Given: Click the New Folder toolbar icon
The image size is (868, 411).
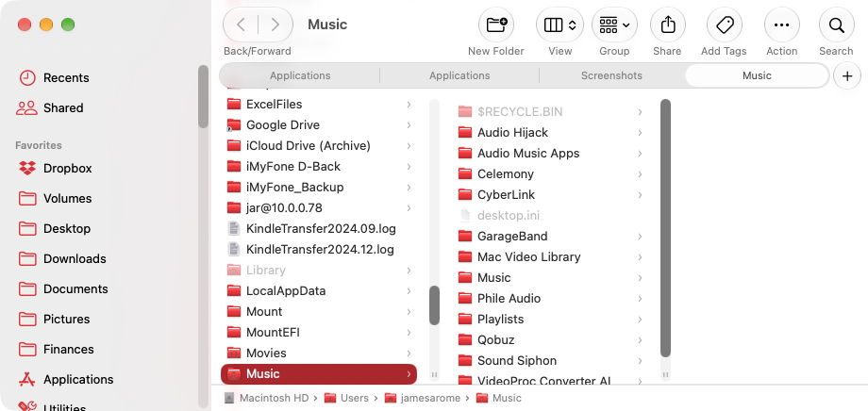Looking at the screenshot, I should (x=496, y=25).
